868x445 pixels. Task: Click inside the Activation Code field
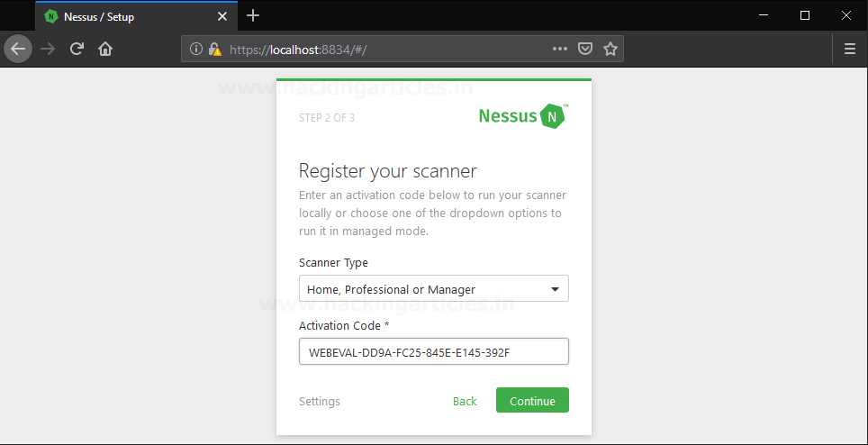point(433,351)
